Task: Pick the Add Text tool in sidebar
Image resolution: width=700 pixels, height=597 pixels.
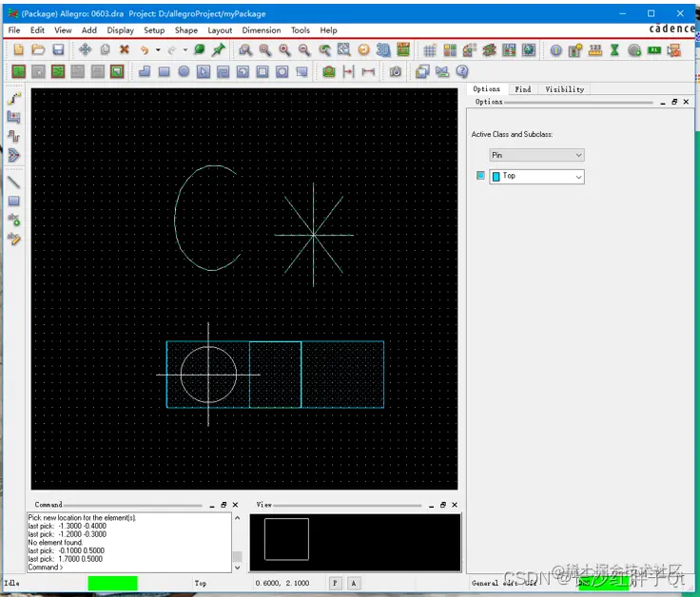Action: (x=14, y=220)
